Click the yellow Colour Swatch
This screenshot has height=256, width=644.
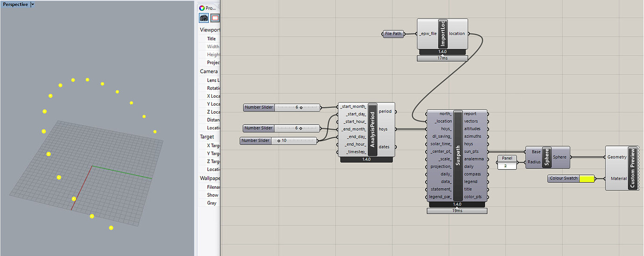click(588, 178)
